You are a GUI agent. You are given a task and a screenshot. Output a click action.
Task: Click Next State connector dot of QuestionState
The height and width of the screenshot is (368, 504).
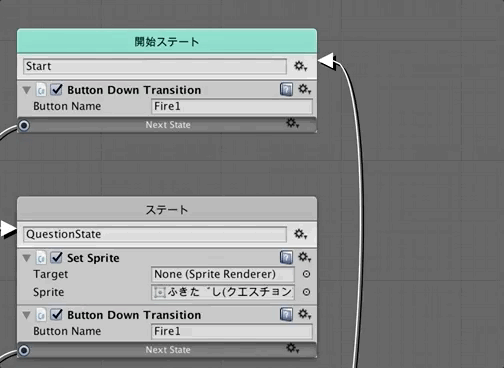click(x=24, y=351)
